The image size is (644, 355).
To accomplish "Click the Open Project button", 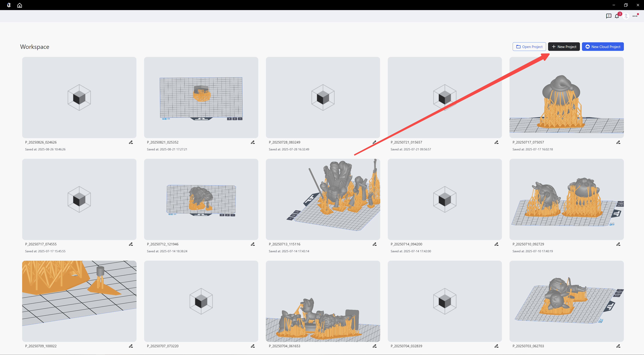I will (529, 47).
